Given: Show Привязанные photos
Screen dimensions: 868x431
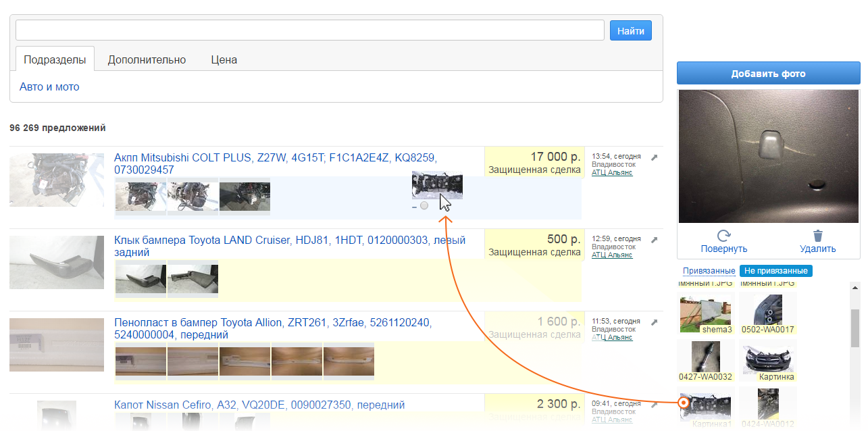Looking at the screenshot, I should click(x=709, y=271).
